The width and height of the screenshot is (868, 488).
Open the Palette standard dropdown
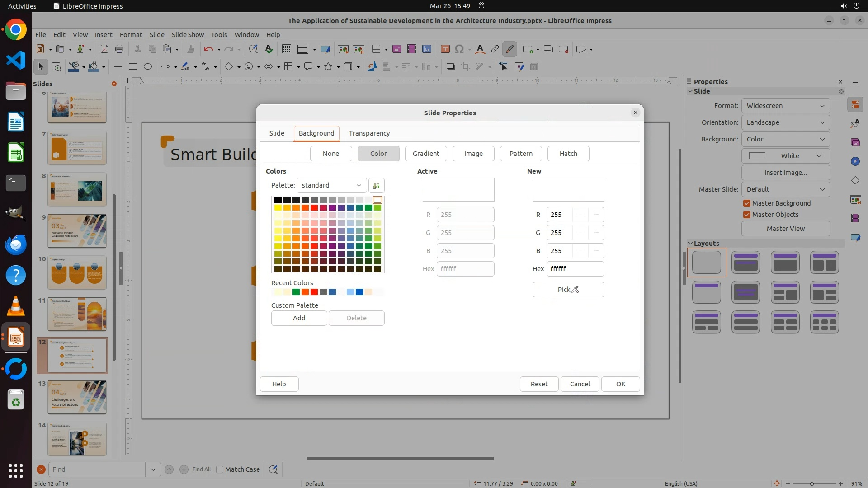[x=331, y=185]
